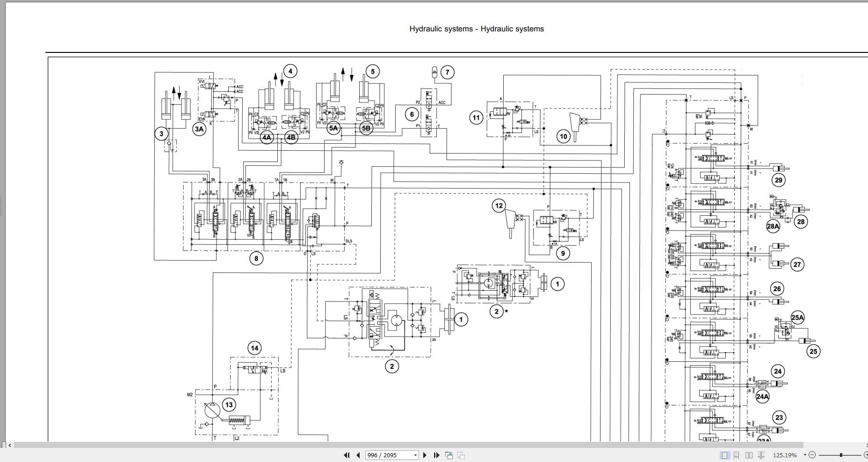Click the zoom out minus button
The image size is (868, 462).
click(x=812, y=455)
